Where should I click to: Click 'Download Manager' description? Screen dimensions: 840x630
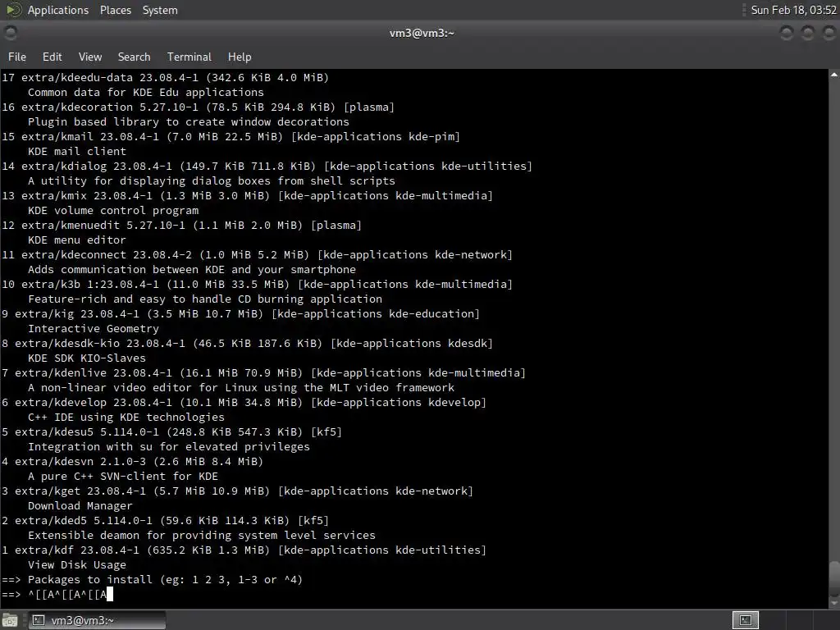click(x=80, y=505)
